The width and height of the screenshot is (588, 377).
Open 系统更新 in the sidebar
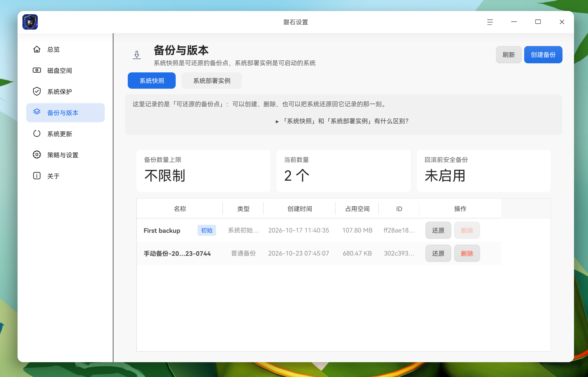click(65, 134)
